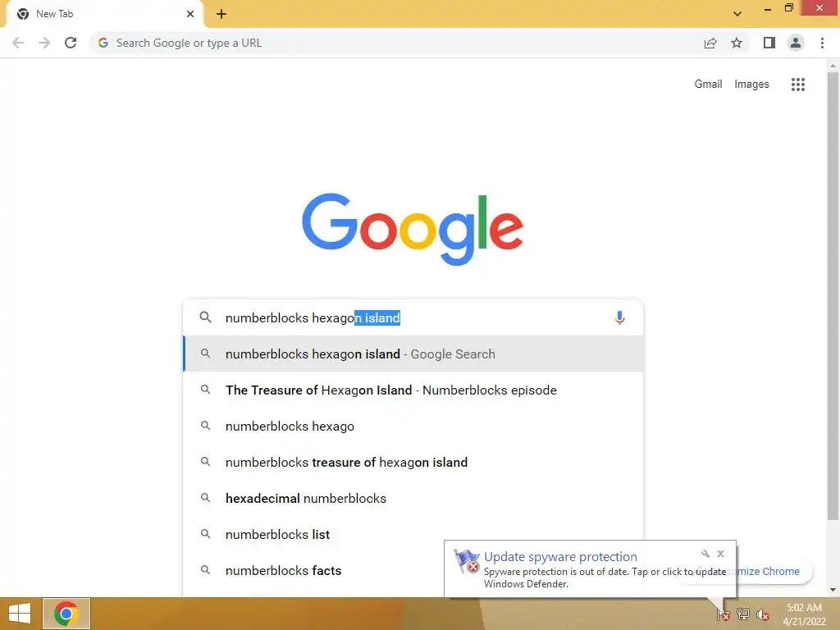Share this page icon in address bar

point(710,43)
